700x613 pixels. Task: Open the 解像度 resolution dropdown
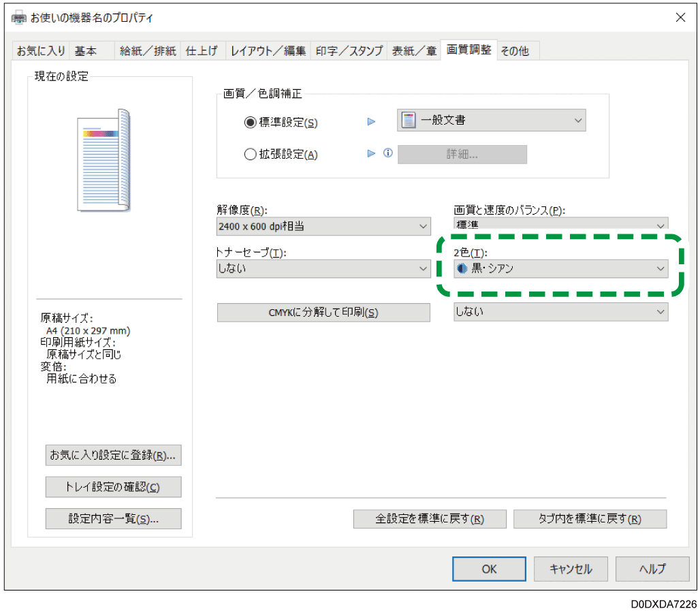pyautogui.click(x=421, y=226)
